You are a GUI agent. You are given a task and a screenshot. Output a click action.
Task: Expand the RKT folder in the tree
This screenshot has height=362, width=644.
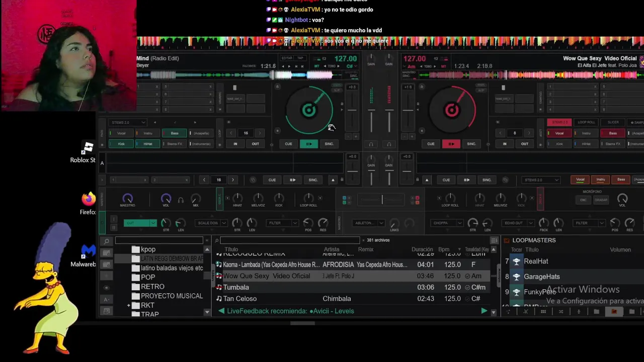pyautogui.click(x=129, y=306)
